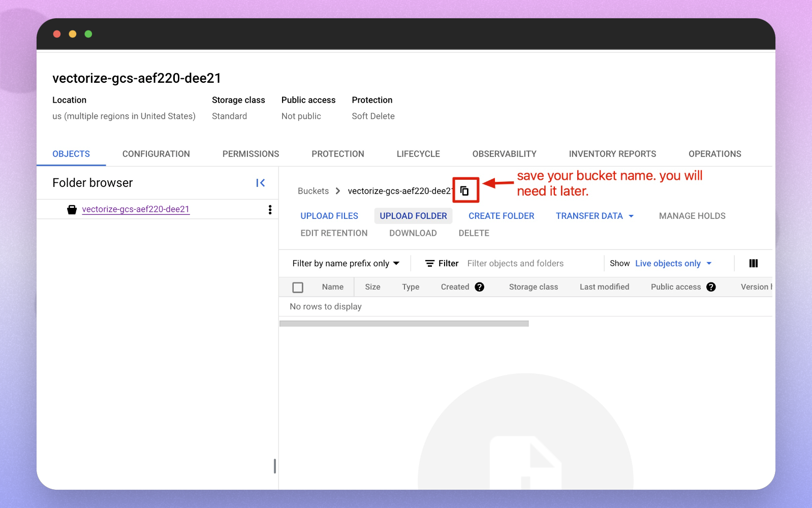Click the Upload Files button
Viewport: 812px width, 508px height.
click(x=329, y=216)
